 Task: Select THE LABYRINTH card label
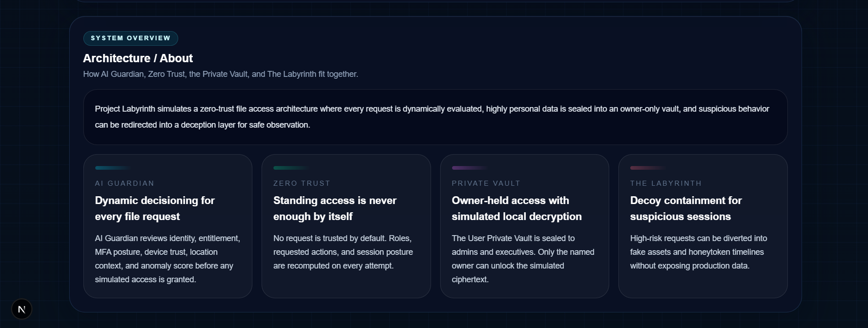click(x=666, y=183)
